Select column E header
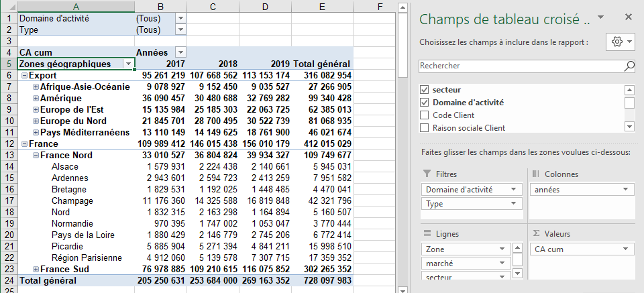644x293 pixels. (x=323, y=7)
